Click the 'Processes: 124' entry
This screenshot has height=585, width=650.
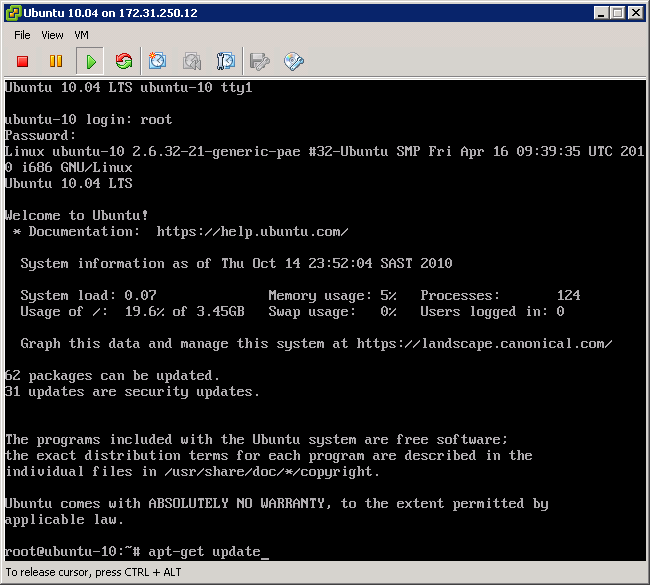[500, 295]
